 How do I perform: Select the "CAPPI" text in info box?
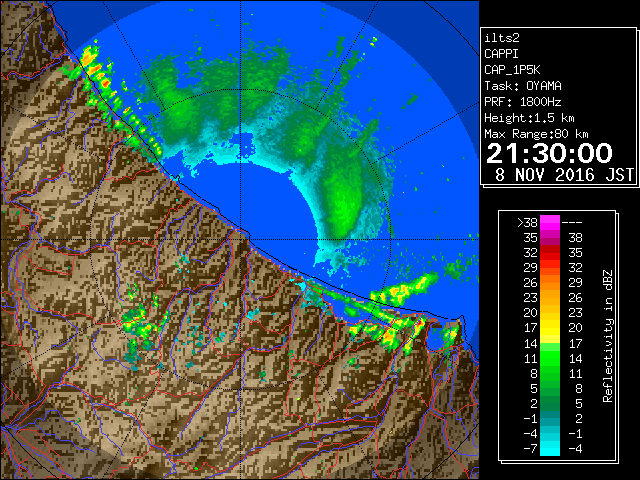point(501,54)
